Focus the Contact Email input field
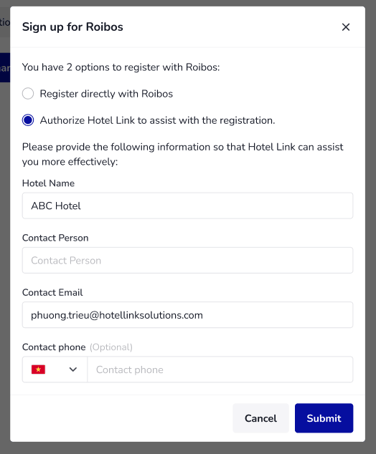This screenshot has height=454, width=376. pos(187,315)
